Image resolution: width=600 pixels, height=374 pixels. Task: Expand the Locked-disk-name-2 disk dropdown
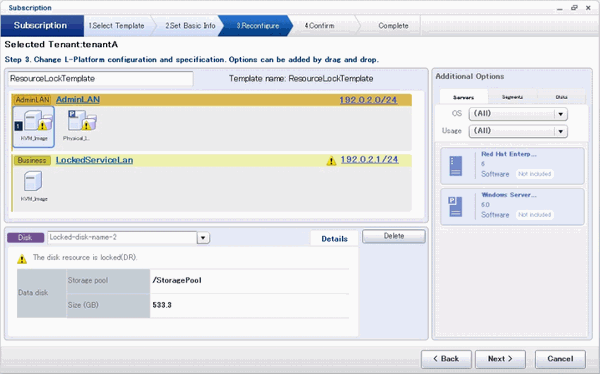[203, 238]
